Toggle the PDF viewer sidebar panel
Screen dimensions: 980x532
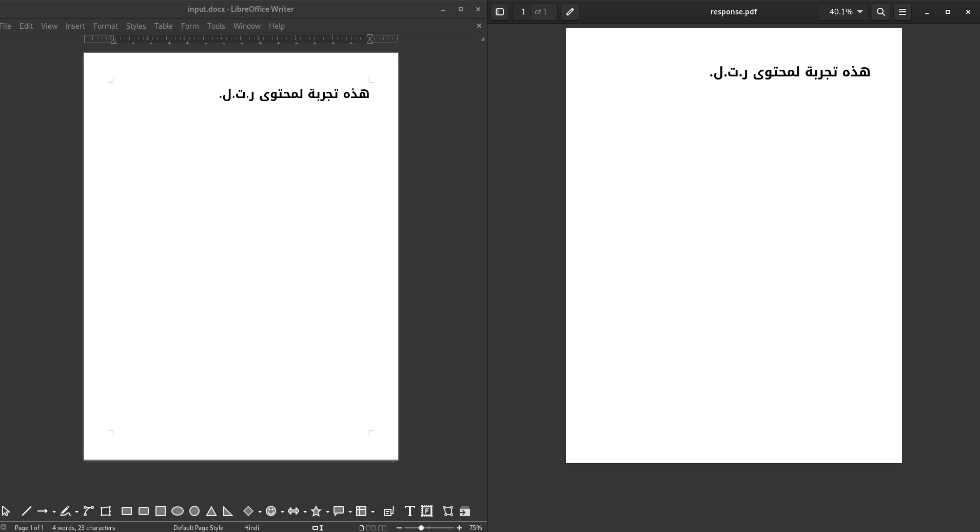pyautogui.click(x=500, y=12)
